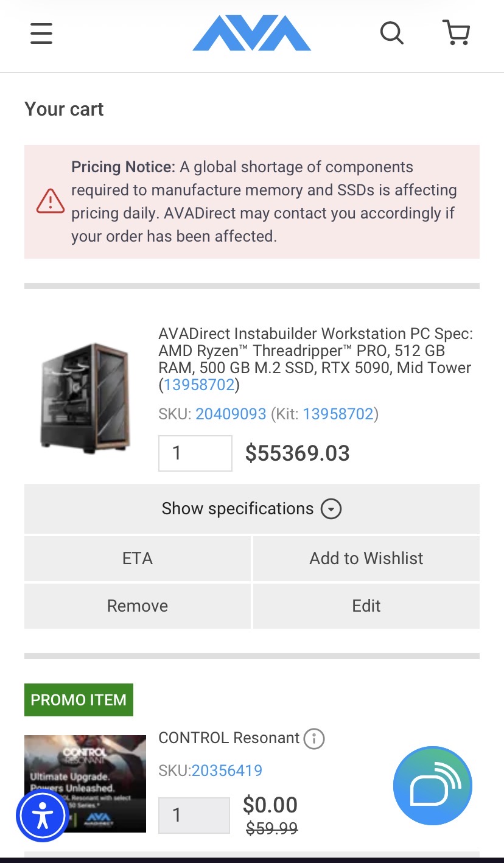Show info for CONTROL Resonant item
Viewport: 504px width, 863px height.
click(x=314, y=739)
